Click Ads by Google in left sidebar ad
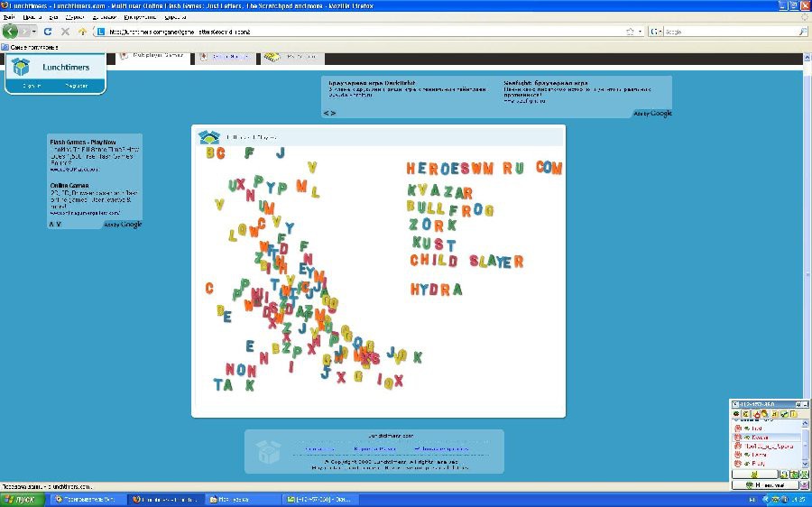The height and width of the screenshot is (507, 812). (123, 225)
